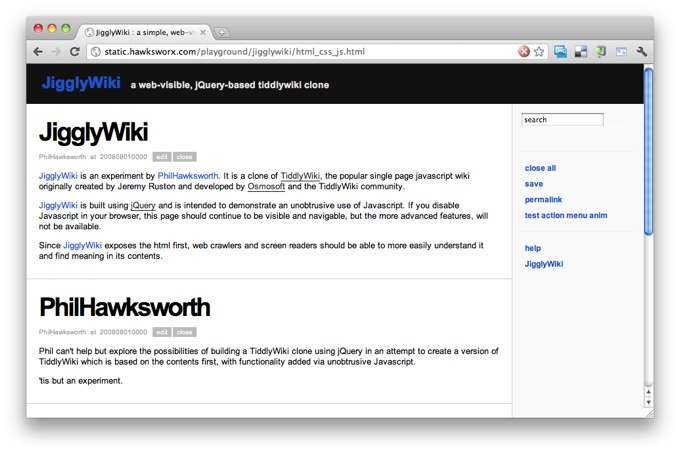Close the JigglyWiki browser tab
Image resolution: width=680 pixels, height=454 pixels.
(203, 33)
